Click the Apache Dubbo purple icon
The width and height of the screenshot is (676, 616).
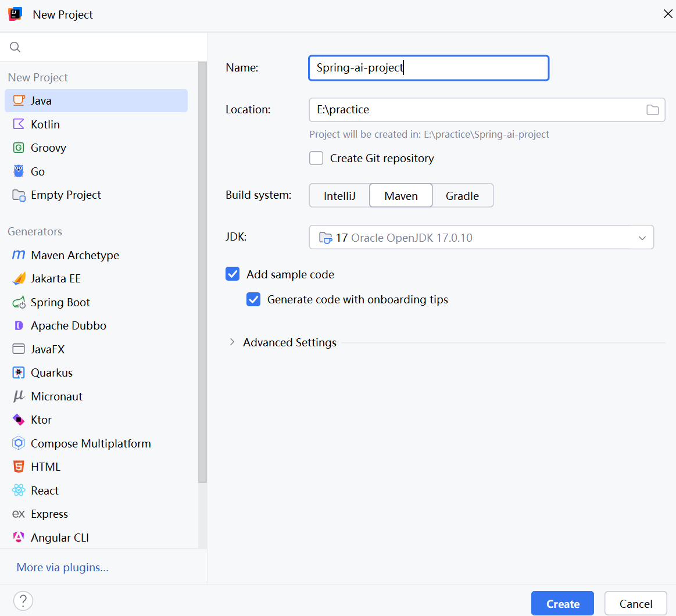coord(19,325)
